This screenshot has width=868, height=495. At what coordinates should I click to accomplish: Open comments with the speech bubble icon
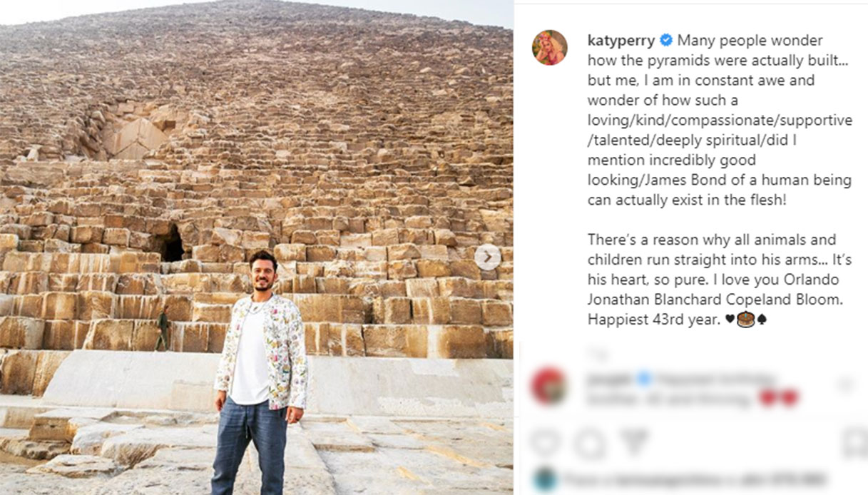pyautogui.click(x=589, y=444)
